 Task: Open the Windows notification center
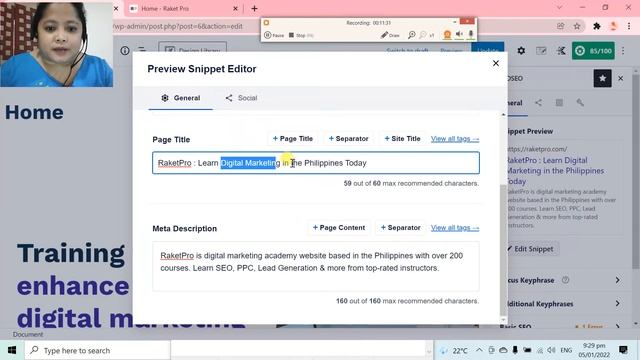pos(623,350)
